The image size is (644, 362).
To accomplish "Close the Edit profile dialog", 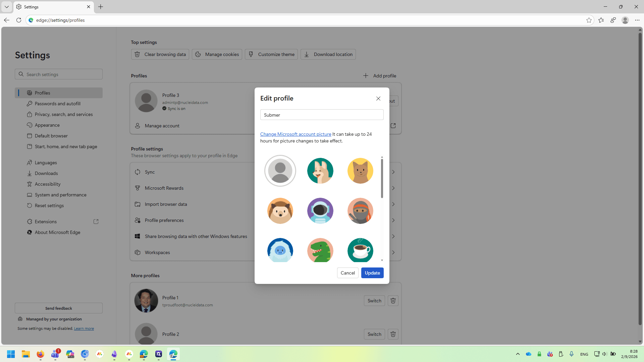I will (x=378, y=99).
